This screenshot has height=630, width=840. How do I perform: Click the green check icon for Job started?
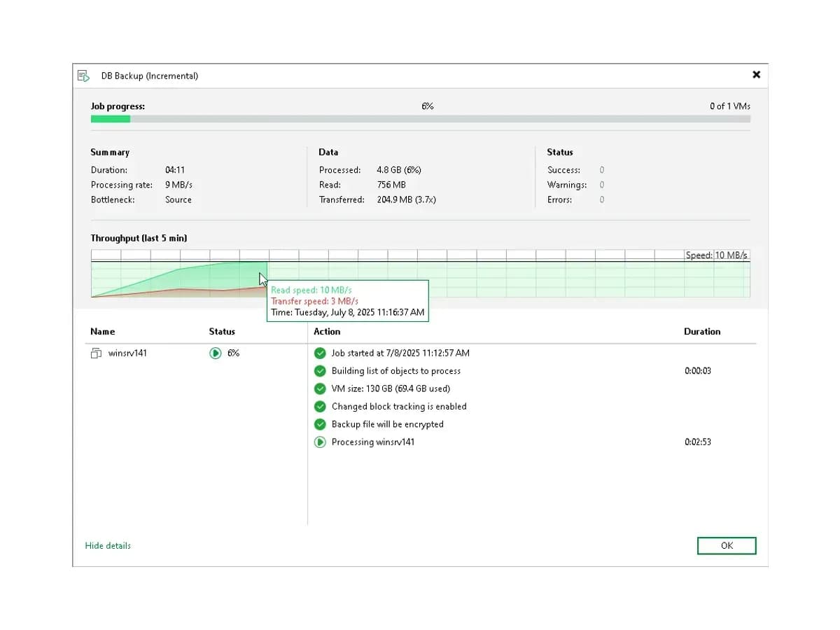320,353
